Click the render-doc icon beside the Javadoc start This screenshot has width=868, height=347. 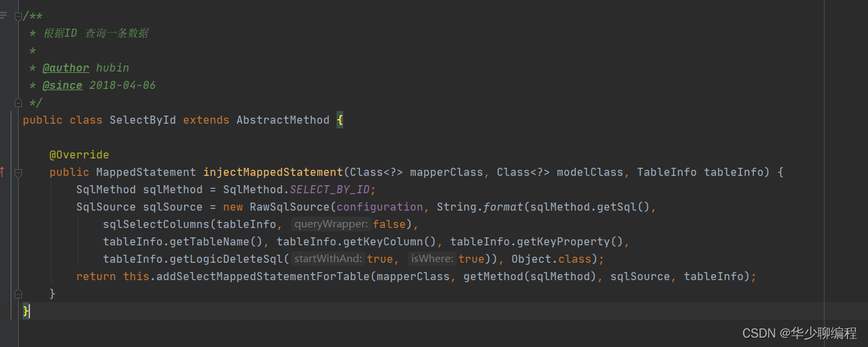pyautogui.click(x=3, y=15)
